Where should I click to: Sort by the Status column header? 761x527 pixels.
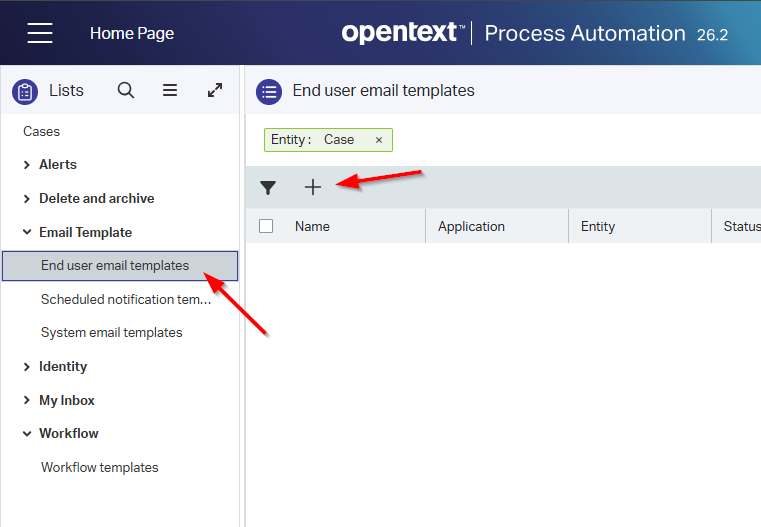click(x=742, y=226)
